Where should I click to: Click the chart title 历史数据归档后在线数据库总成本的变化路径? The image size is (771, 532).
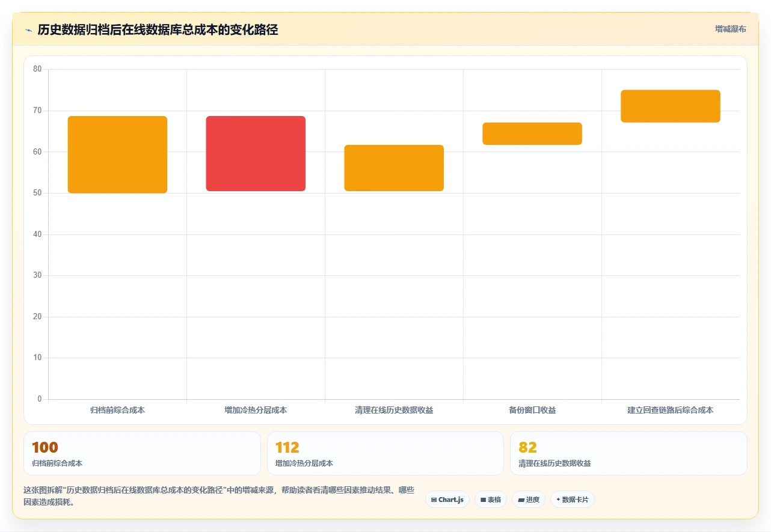point(158,30)
